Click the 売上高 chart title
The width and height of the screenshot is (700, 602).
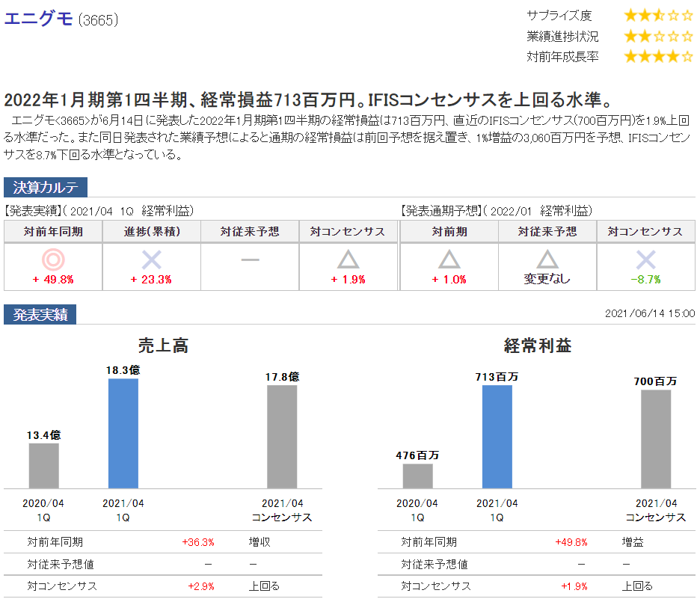(x=163, y=345)
